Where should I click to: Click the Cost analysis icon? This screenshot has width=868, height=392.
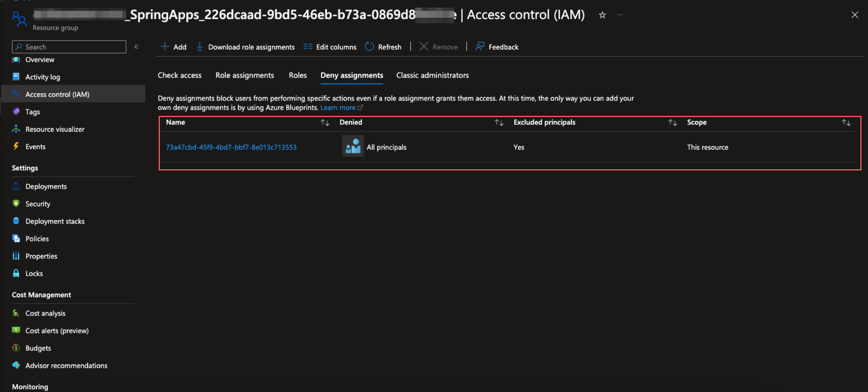click(x=16, y=313)
